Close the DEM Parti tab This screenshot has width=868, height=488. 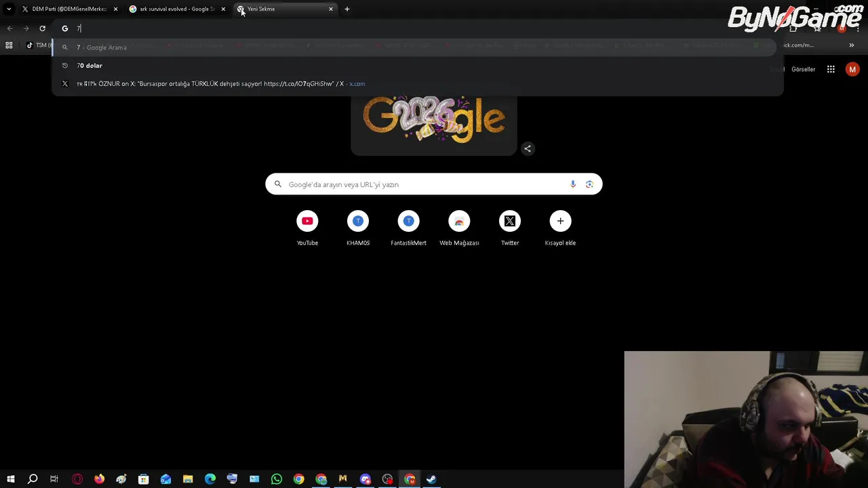(115, 9)
